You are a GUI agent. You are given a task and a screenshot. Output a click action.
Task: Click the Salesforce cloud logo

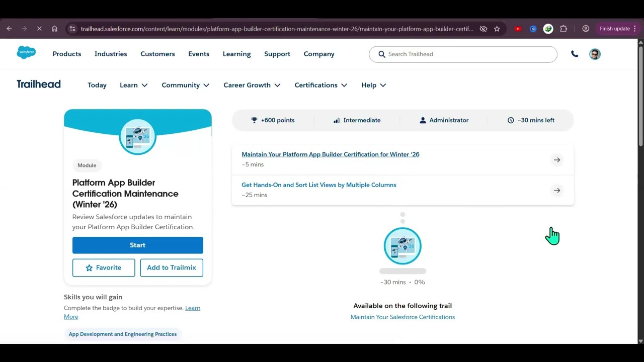26,52
